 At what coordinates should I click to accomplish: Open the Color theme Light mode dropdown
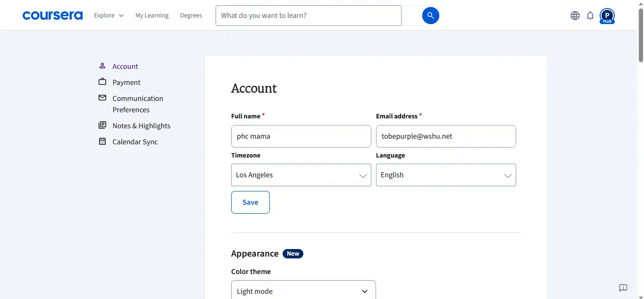point(303,291)
